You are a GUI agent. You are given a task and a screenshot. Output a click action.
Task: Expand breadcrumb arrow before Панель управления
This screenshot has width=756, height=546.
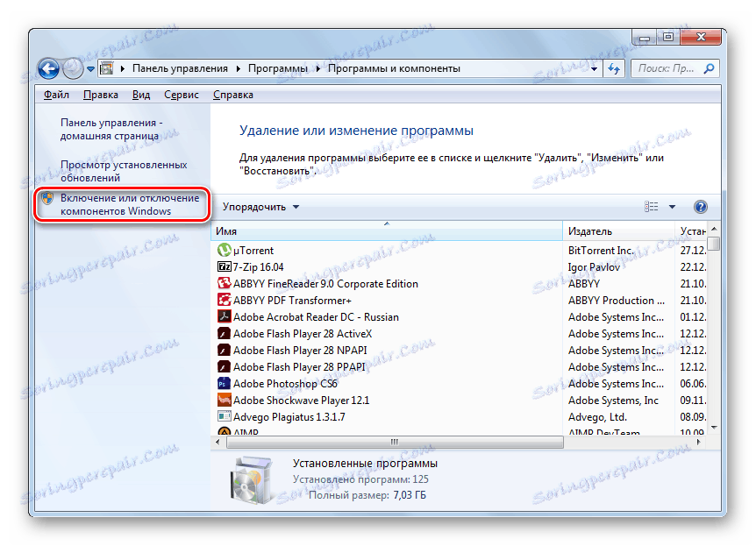click(123, 68)
